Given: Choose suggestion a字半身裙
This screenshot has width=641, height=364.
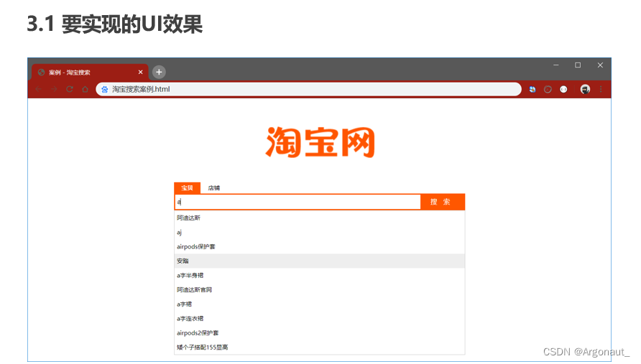Looking at the screenshot, I should pyautogui.click(x=320, y=276).
